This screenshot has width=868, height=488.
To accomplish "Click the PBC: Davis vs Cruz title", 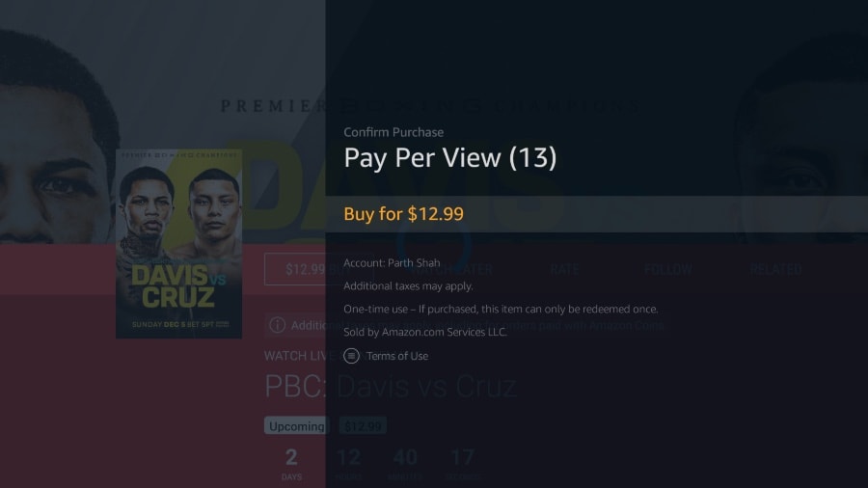I will [391, 386].
